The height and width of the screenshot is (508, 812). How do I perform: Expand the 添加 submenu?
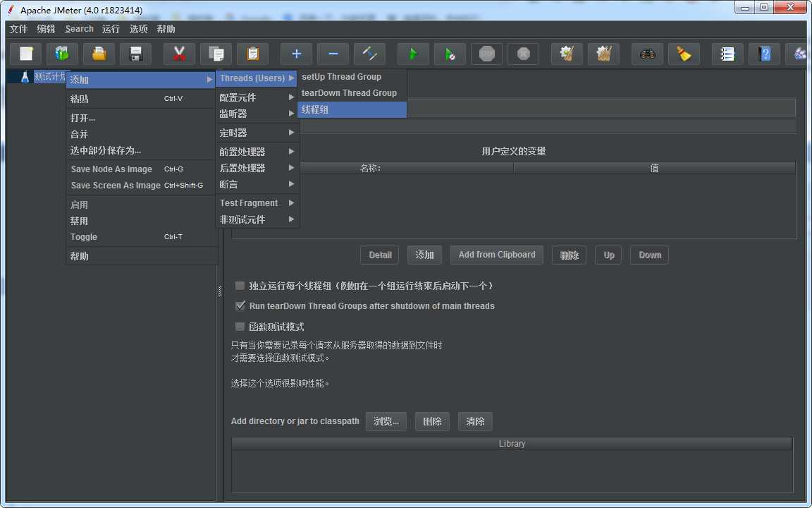[x=141, y=80]
